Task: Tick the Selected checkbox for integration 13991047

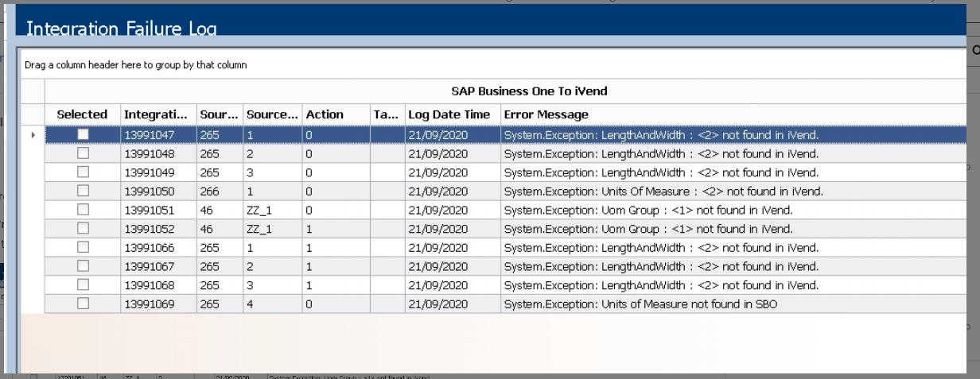Action: tap(83, 135)
